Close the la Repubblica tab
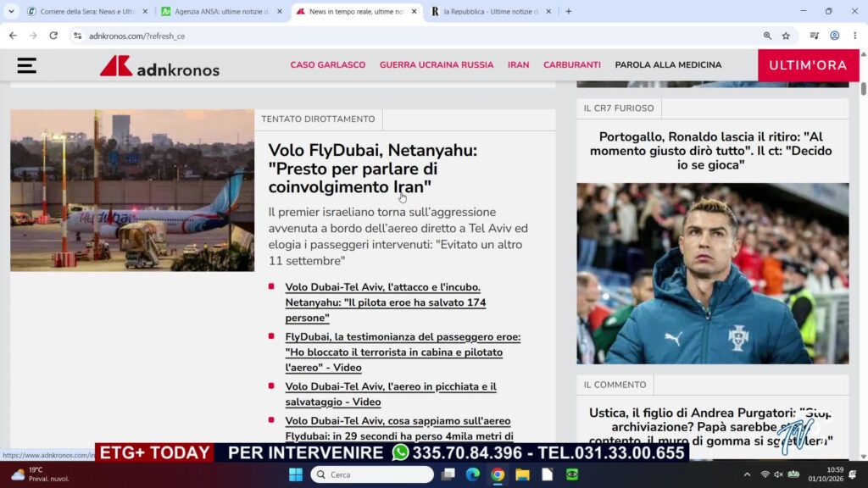Viewport: 868px width, 488px height. 548,11
